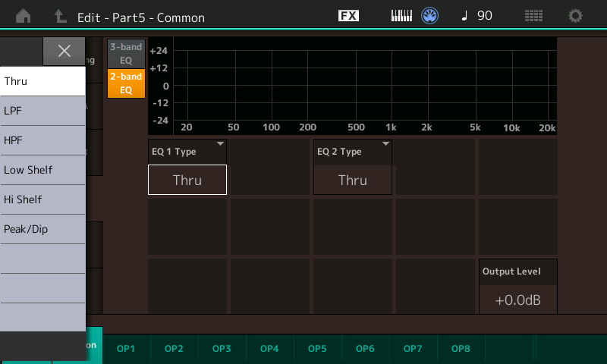Pick Low Shelf filter type
This screenshot has height=364, width=607.
42,170
